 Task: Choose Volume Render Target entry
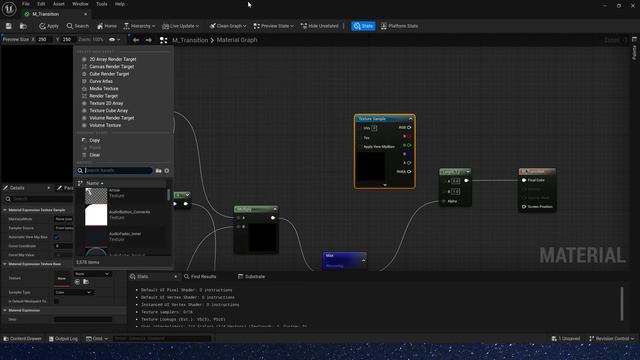pos(111,118)
